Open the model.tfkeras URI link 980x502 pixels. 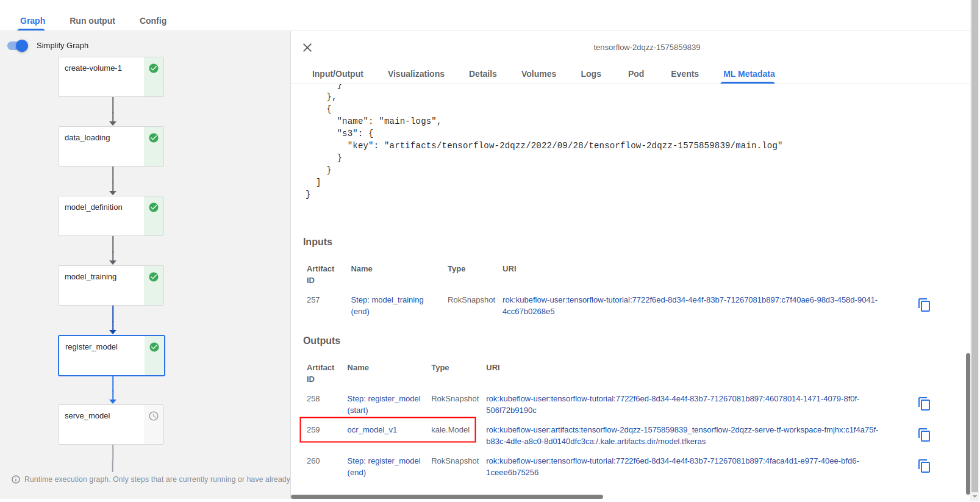pos(682,436)
